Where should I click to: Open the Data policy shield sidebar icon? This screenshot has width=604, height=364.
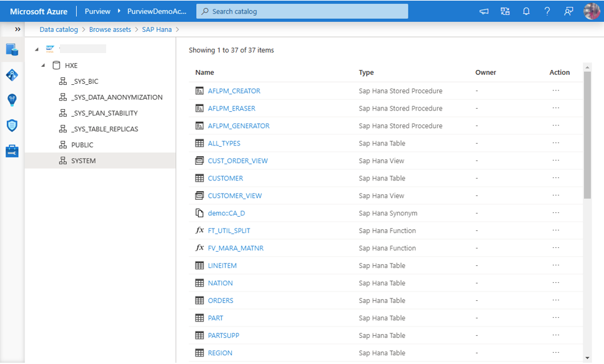click(x=12, y=125)
